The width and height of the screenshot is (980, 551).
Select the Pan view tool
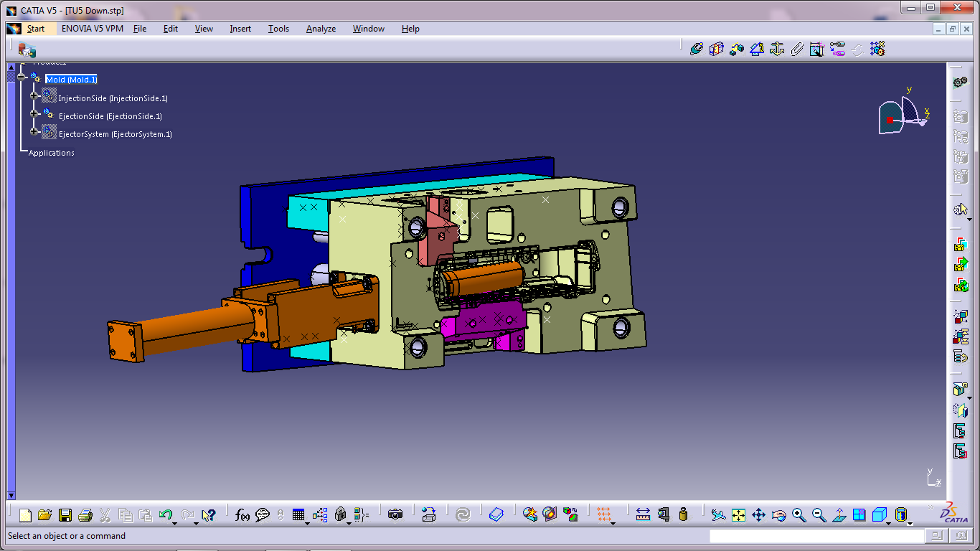click(758, 514)
